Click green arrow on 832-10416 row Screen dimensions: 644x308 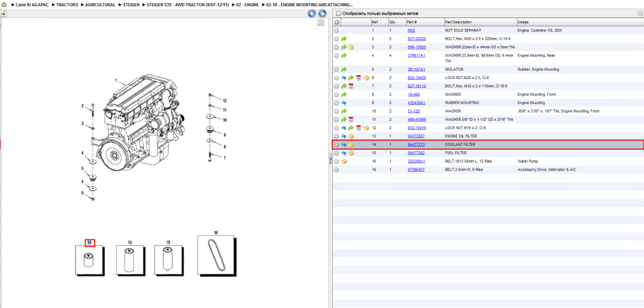pos(351,128)
